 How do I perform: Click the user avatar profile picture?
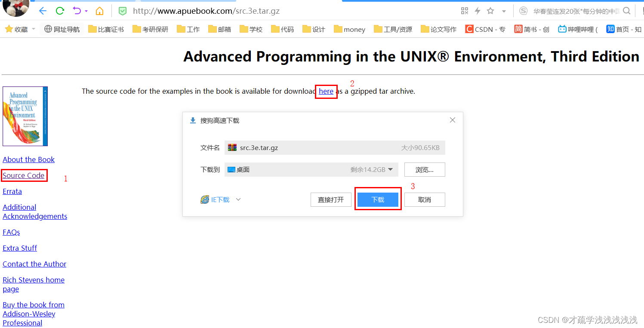click(x=16, y=7)
